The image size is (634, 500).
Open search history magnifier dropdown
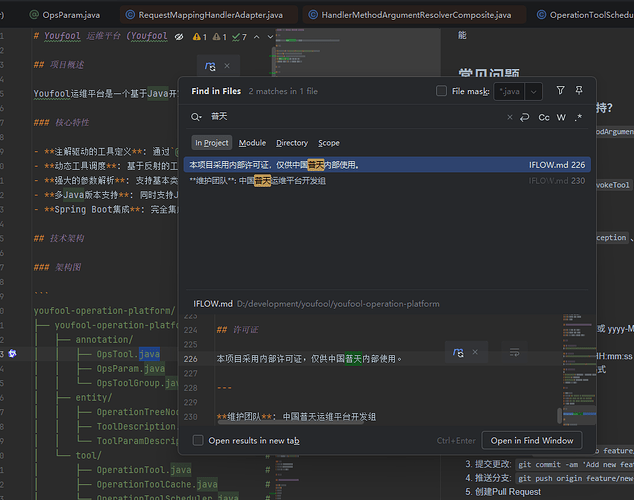[196, 117]
